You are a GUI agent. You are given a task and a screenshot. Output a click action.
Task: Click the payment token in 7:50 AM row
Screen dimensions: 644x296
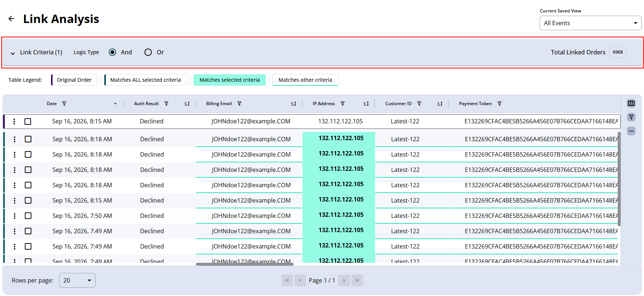[541, 216]
